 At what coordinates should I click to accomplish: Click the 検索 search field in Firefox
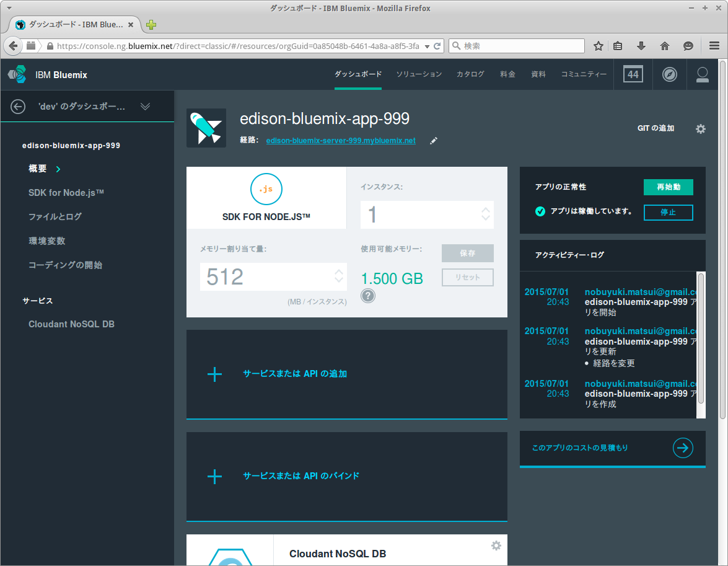pos(517,45)
